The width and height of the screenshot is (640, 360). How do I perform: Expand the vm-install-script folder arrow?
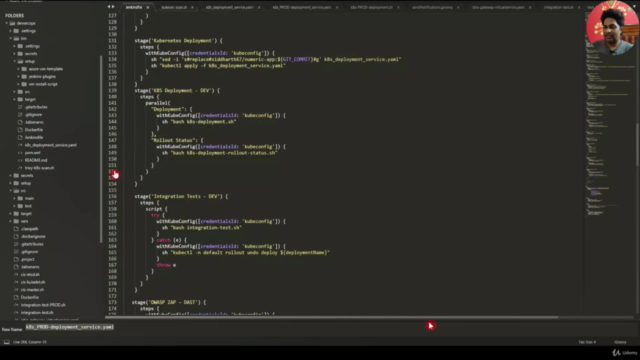pos(19,84)
